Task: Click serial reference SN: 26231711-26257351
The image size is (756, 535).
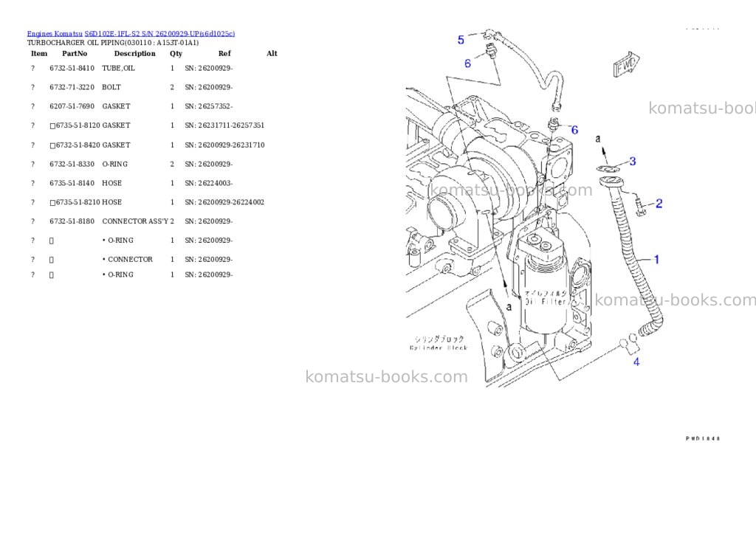Action: pos(224,125)
